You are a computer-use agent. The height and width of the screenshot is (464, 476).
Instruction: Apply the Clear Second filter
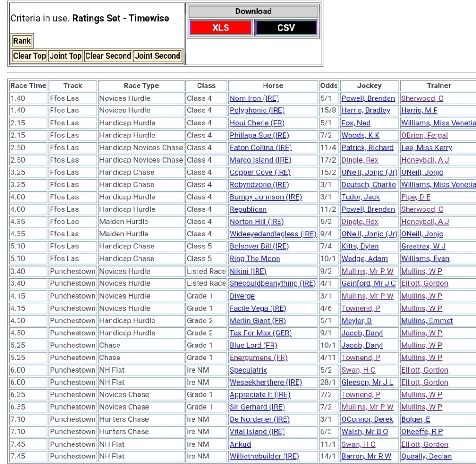pyautogui.click(x=108, y=56)
